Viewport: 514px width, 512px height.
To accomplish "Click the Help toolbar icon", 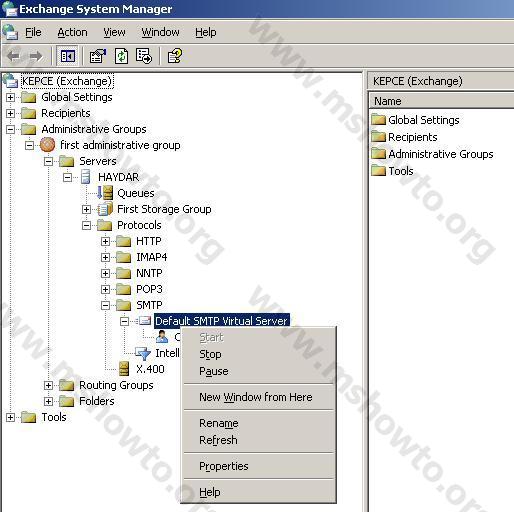I will 175,56.
